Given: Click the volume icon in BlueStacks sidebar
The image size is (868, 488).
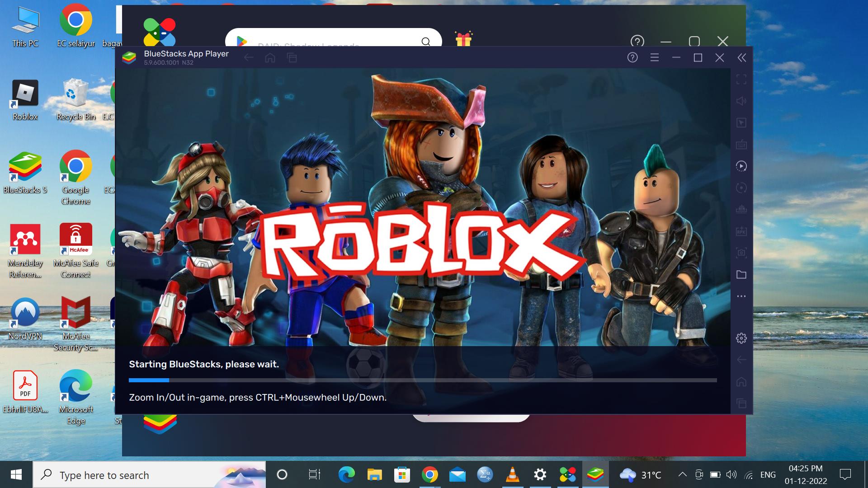Looking at the screenshot, I should [x=741, y=101].
